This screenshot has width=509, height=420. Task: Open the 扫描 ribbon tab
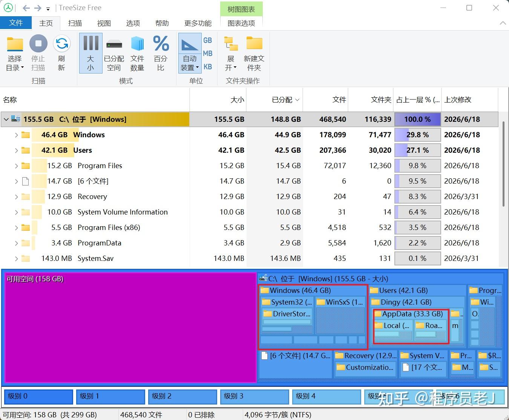pyautogui.click(x=75, y=23)
